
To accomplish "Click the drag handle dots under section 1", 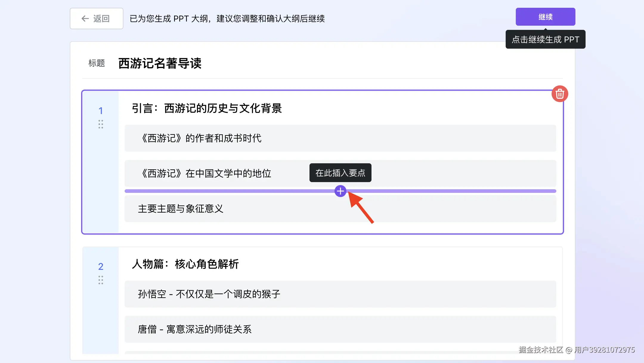I will pos(101,124).
